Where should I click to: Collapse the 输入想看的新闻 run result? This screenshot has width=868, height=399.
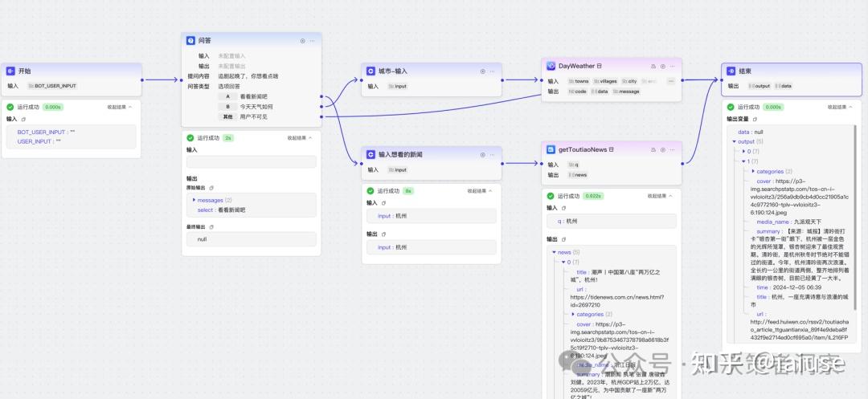click(480, 191)
